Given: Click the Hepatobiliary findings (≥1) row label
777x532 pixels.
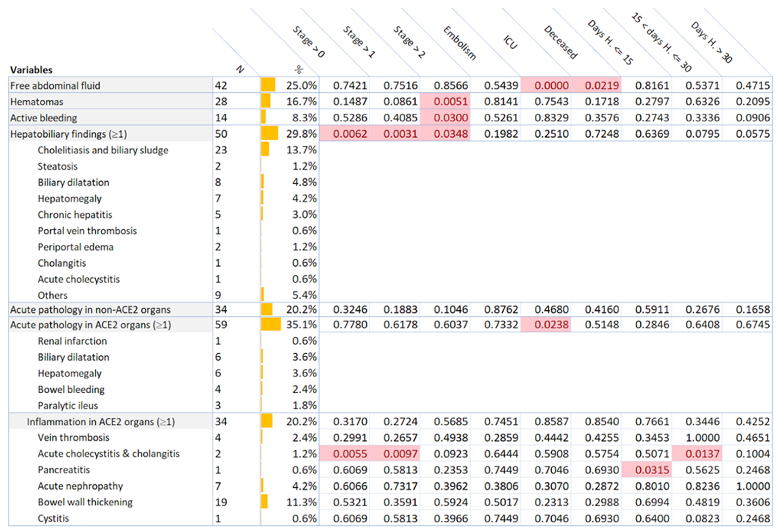Looking at the screenshot, I should click(x=69, y=134).
